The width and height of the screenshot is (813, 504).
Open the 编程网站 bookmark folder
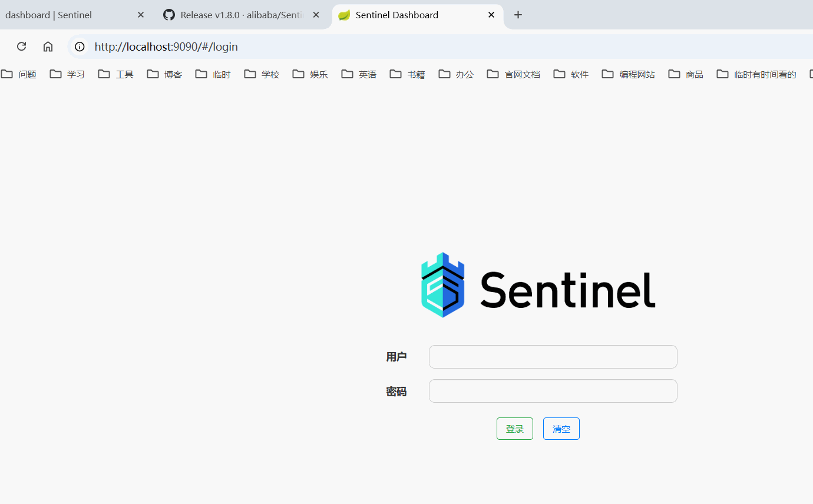(629, 74)
